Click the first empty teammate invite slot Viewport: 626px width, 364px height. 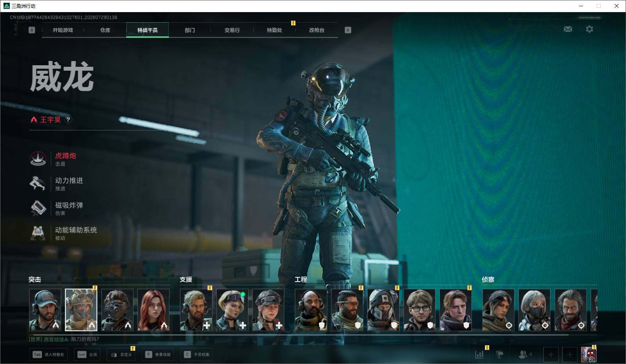(x=551, y=355)
